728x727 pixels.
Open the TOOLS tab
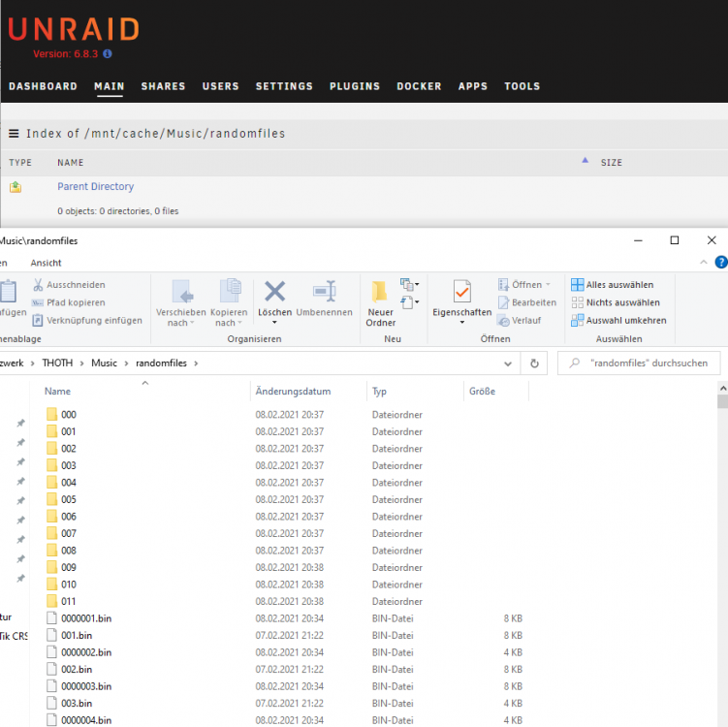[x=522, y=86]
